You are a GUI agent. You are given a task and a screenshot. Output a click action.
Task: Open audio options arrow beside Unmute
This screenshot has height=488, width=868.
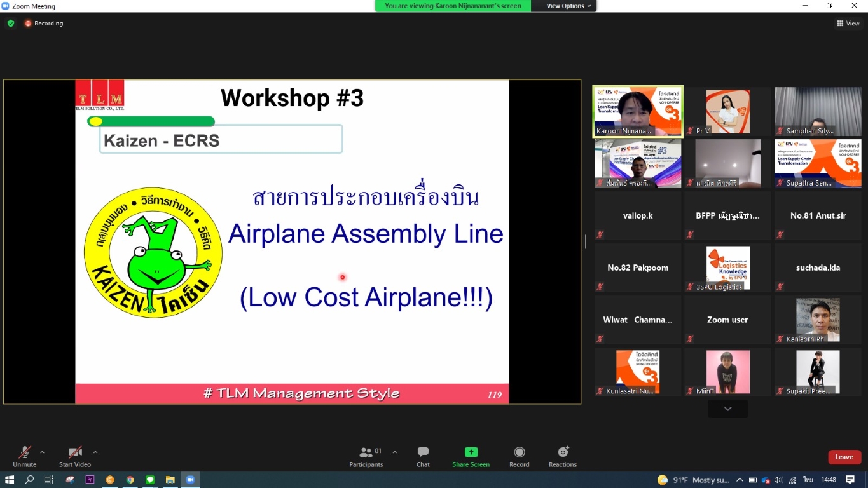[42, 452]
